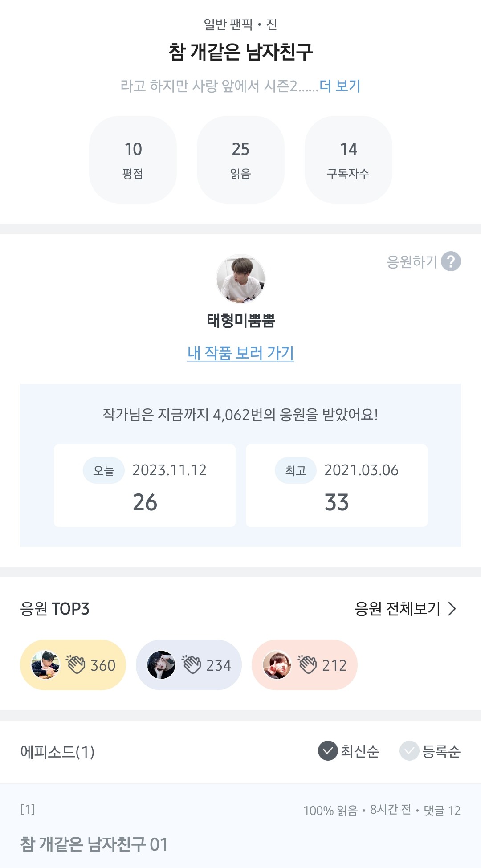Tap the 오늘 cheer count card
Viewport: 481px width, 868px height.
coord(145,485)
